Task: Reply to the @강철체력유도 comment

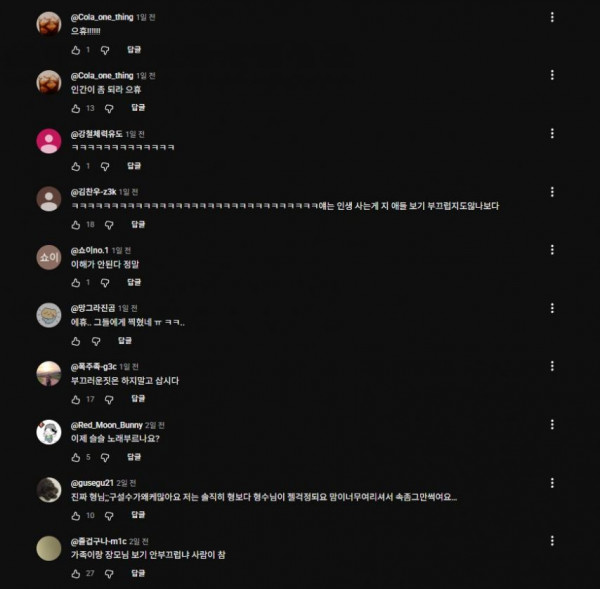Action: tap(134, 166)
